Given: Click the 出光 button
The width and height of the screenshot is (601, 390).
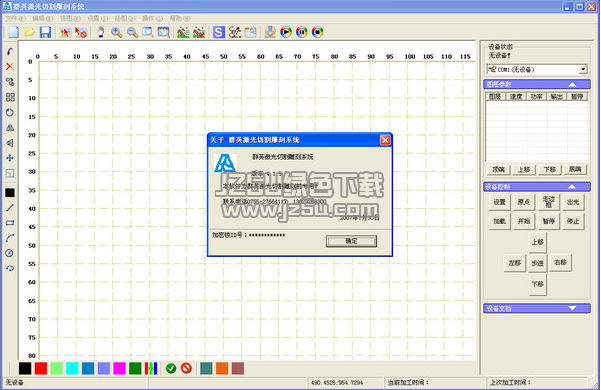Looking at the screenshot, I should tap(573, 202).
